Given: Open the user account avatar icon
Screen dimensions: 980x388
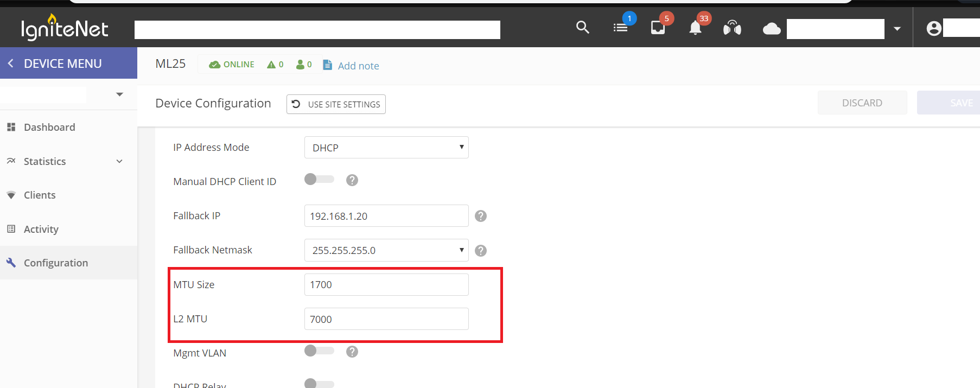Looking at the screenshot, I should (934, 28).
